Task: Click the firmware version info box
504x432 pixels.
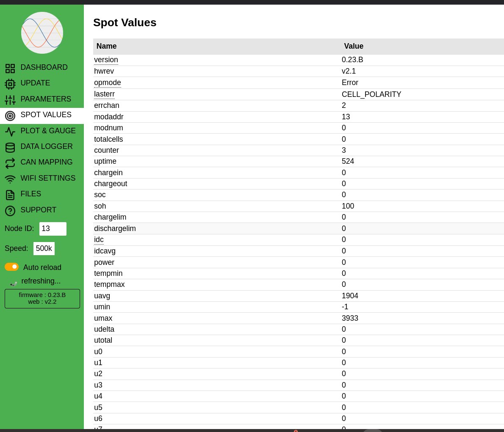Action: click(x=42, y=298)
